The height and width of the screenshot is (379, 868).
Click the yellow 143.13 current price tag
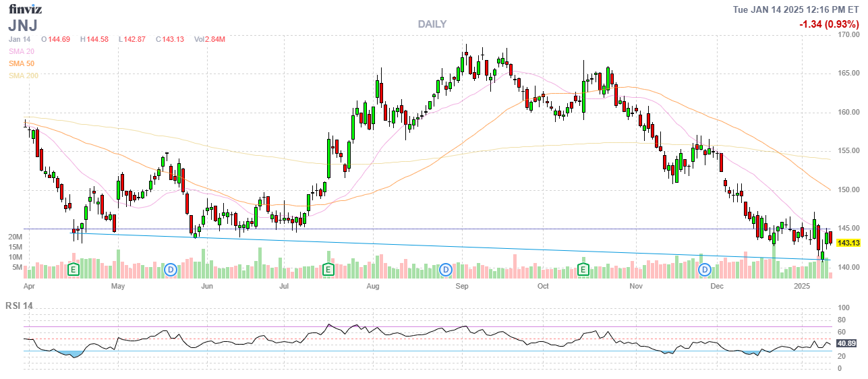coord(848,243)
